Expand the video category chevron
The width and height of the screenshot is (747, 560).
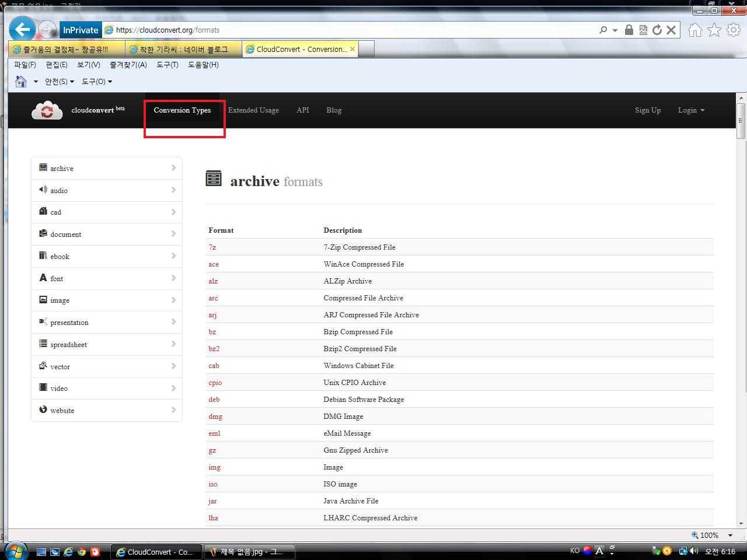click(173, 388)
